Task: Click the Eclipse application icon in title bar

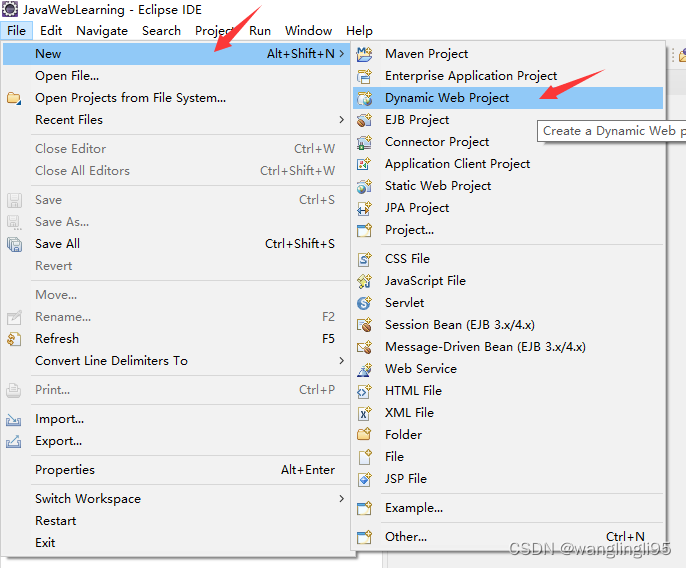Action: point(10,9)
